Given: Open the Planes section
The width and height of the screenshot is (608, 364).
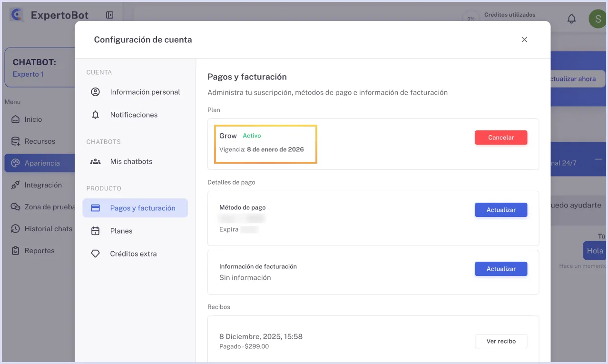Looking at the screenshot, I should click(135, 231).
